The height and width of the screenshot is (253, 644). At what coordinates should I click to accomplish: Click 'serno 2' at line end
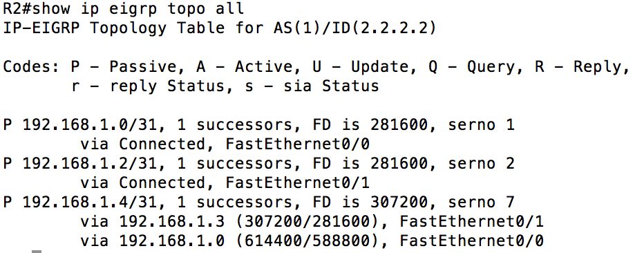[x=481, y=163]
